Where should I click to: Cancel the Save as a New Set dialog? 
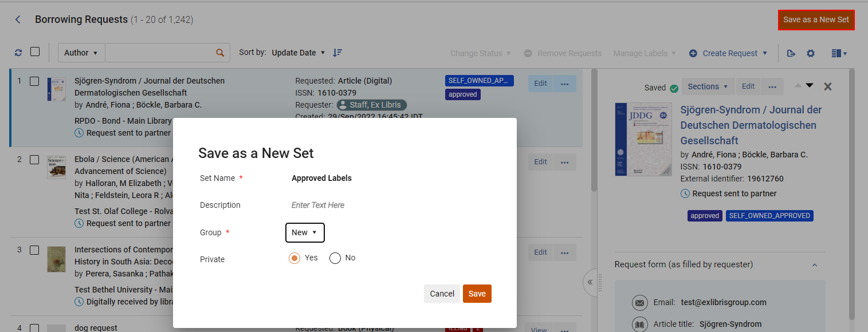(442, 294)
